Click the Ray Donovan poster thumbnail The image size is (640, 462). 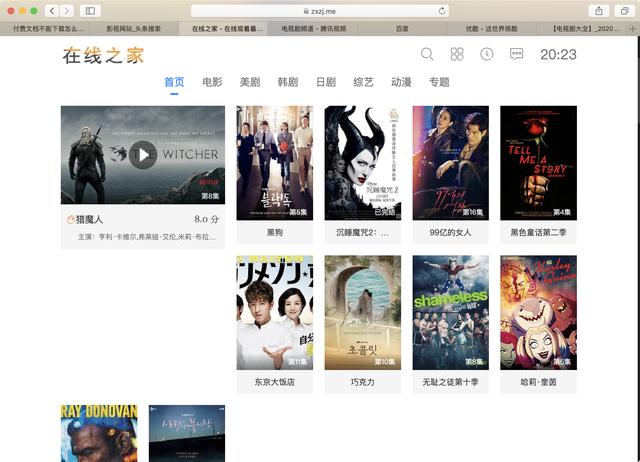coord(99,433)
